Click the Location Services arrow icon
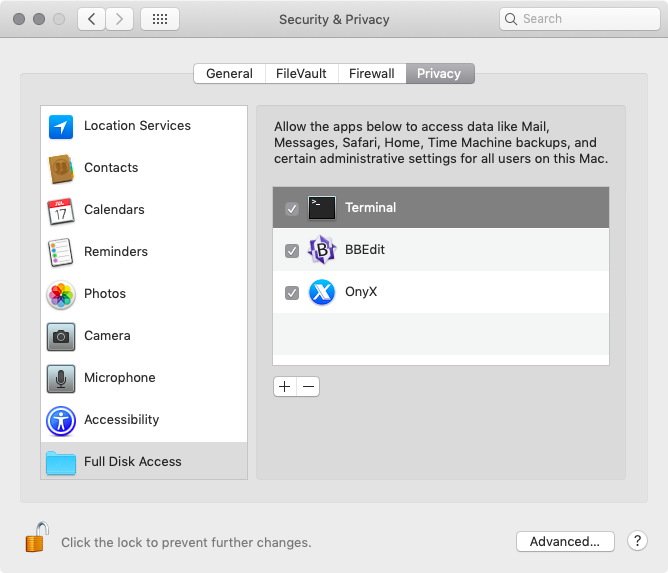668x573 pixels. tap(61, 127)
